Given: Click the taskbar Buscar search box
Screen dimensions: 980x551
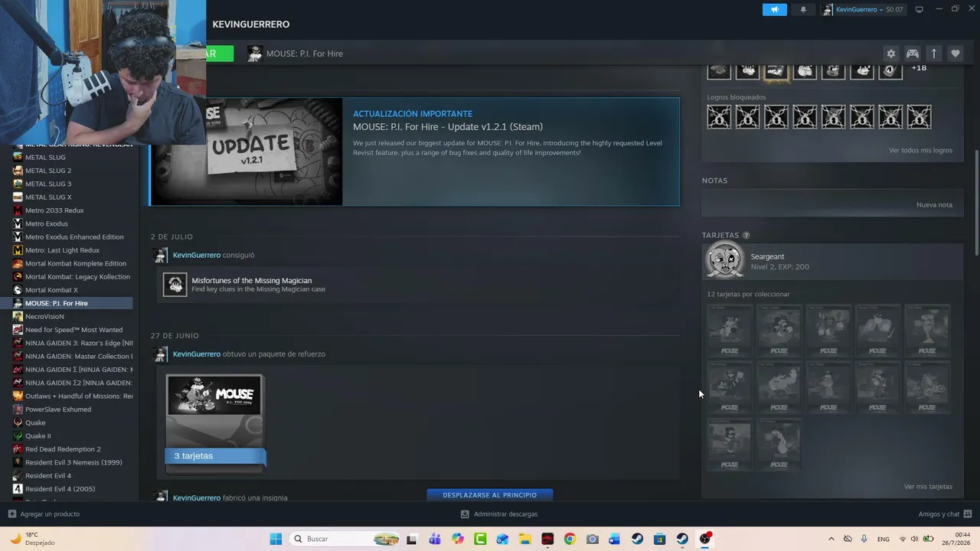Looking at the screenshot, I should point(345,539).
